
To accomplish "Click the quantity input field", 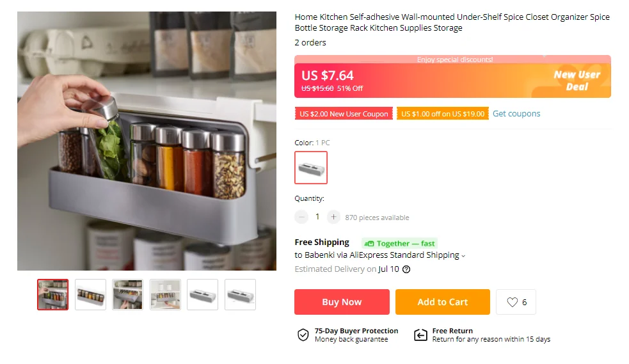I will (x=317, y=217).
